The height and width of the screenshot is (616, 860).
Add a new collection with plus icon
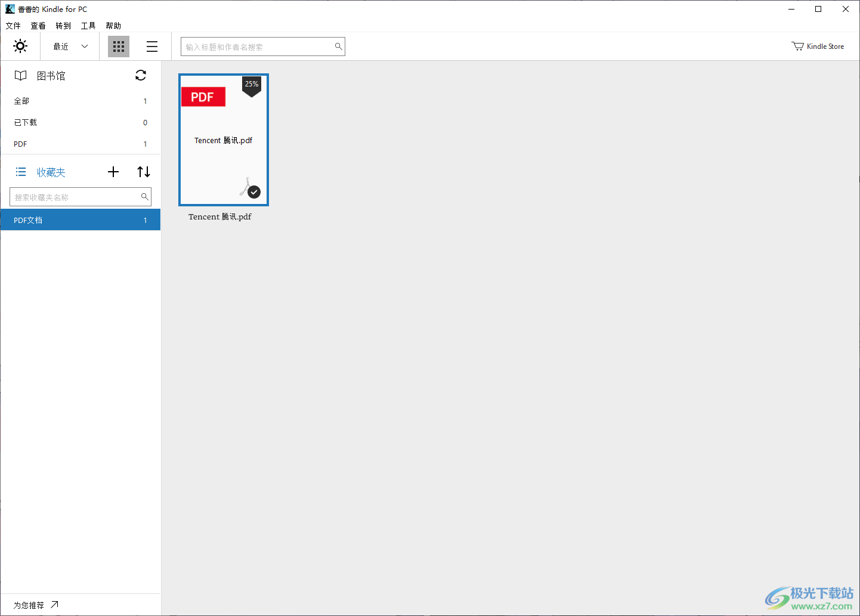(x=113, y=172)
